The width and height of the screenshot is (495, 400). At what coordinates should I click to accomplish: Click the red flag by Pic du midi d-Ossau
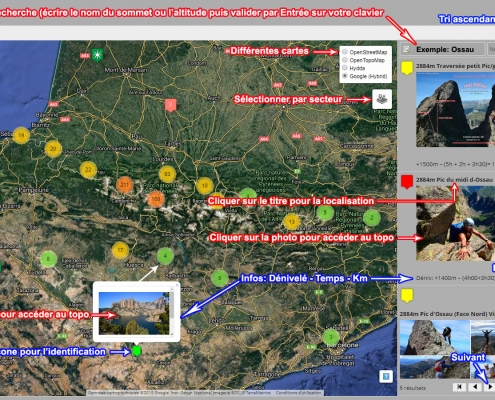coord(407,182)
